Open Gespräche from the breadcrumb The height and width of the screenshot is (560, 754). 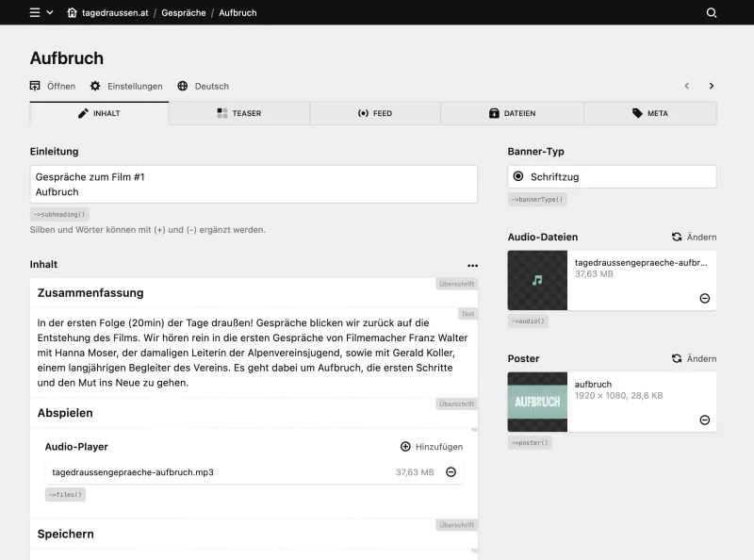(185, 13)
